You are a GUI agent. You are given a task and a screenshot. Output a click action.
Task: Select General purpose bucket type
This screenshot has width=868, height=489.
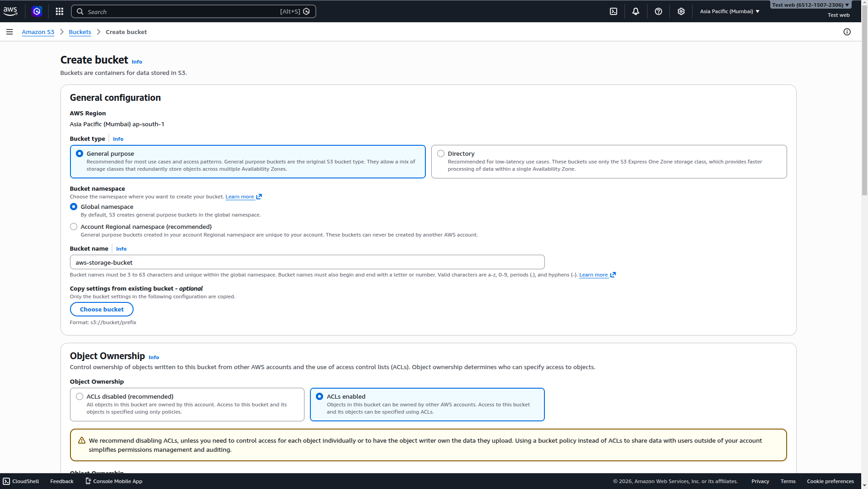[x=80, y=153]
